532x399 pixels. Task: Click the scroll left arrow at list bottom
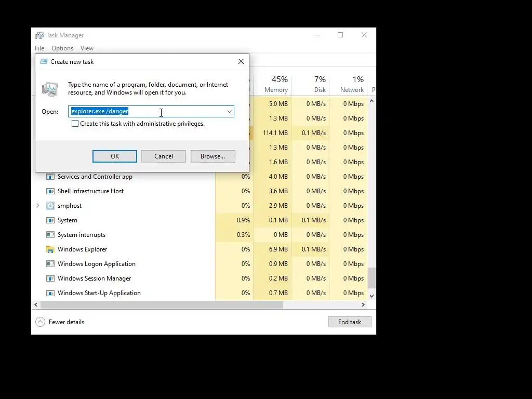[x=36, y=304]
